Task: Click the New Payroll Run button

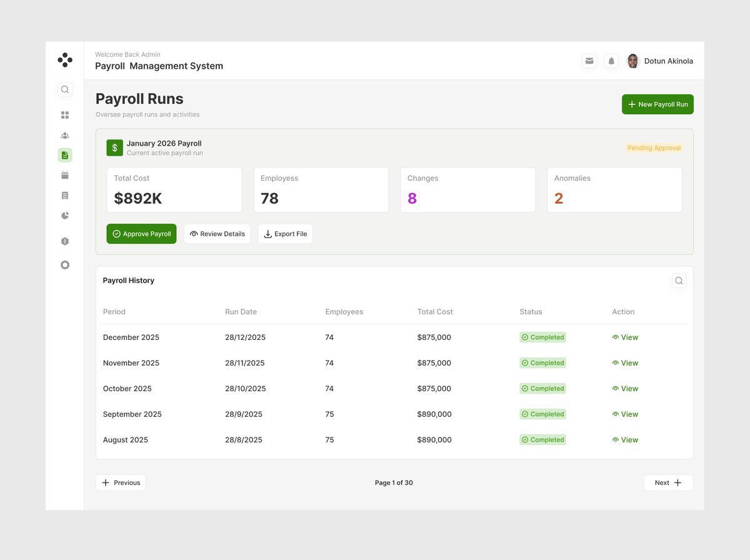Action: [657, 104]
